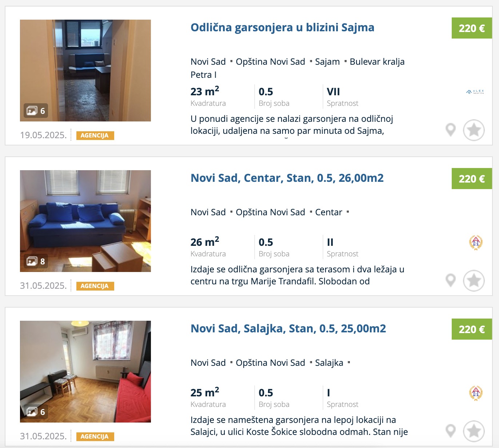
Task: Click AGENCIJA badge dated 19.05.2025.
Action: point(95,135)
